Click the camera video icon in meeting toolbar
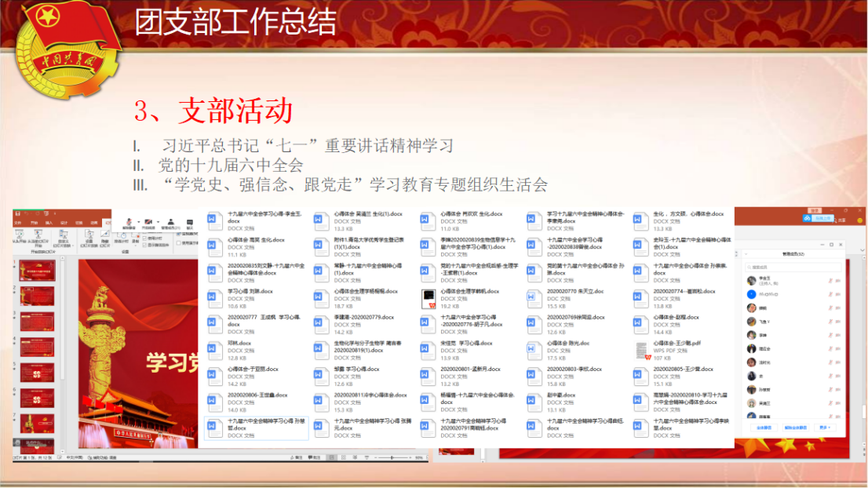 coord(148,222)
